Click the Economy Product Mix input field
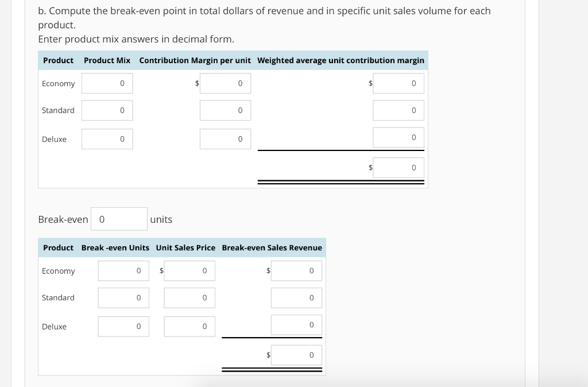The height and width of the screenshot is (387, 588). click(107, 83)
